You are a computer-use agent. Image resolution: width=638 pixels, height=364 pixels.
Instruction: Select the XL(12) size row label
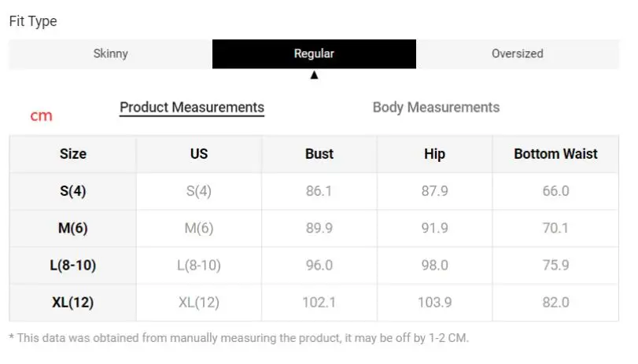click(73, 303)
